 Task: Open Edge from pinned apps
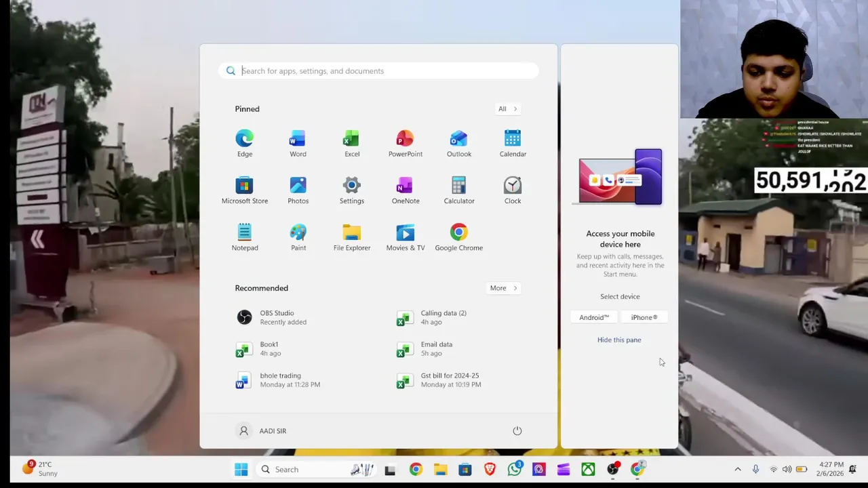[245, 144]
